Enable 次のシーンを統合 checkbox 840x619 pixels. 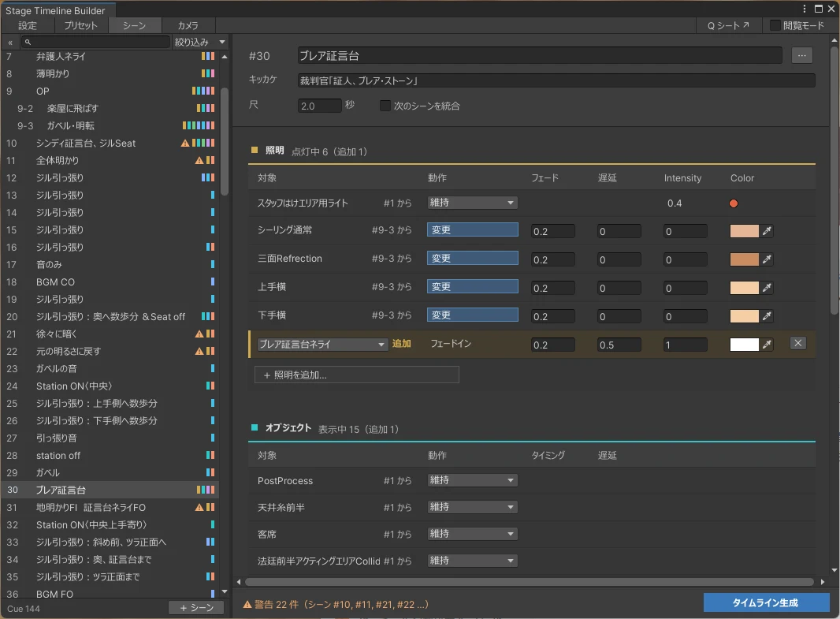(385, 106)
